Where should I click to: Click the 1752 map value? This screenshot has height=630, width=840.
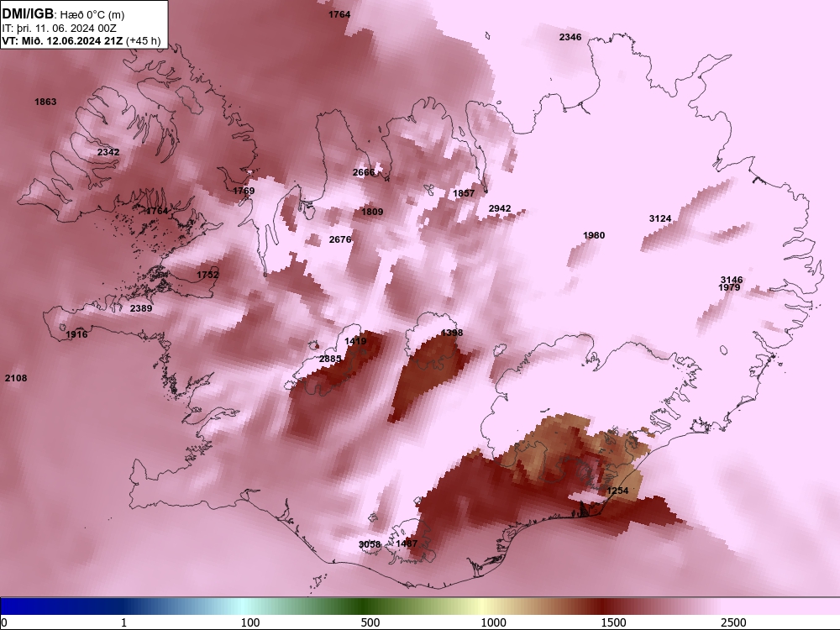pos(207,275)
